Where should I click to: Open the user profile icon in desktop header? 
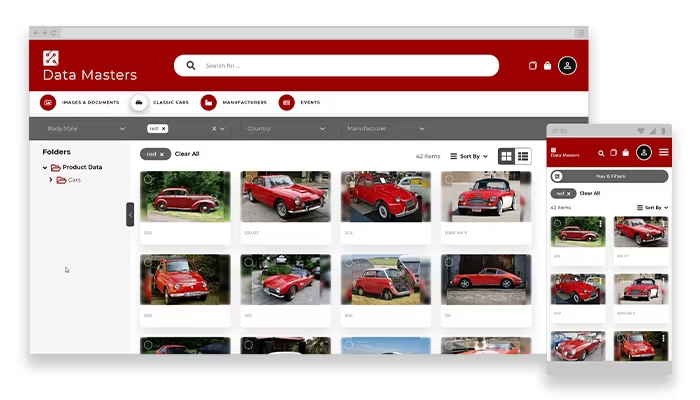pos(567,66)
